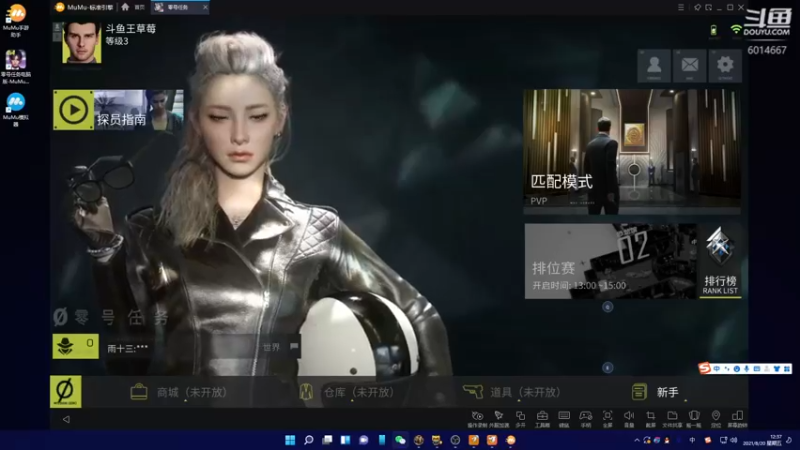
Task: Click the small circle indicator below 排位赛 card
Action: coord(607,307)
